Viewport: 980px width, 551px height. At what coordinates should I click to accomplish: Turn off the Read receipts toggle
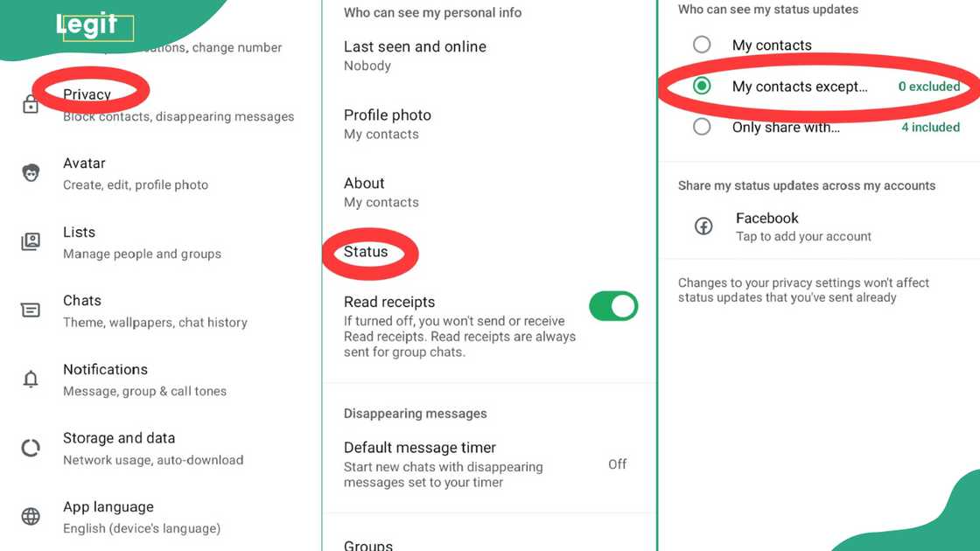click(x=613, y=306)
